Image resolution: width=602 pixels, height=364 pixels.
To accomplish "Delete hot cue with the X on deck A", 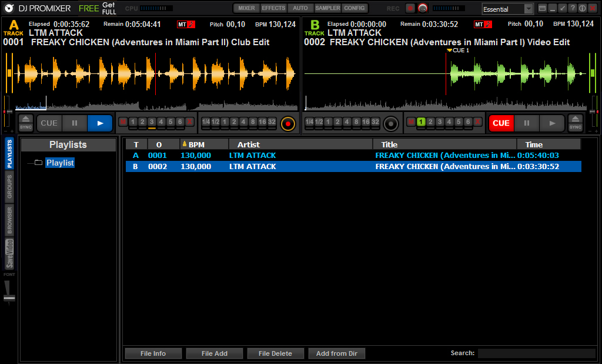I will pos(189,122).
